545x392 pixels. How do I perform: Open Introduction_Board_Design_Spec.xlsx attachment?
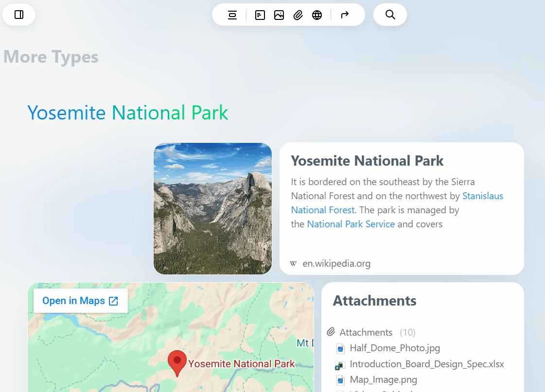tap(427, 364)
